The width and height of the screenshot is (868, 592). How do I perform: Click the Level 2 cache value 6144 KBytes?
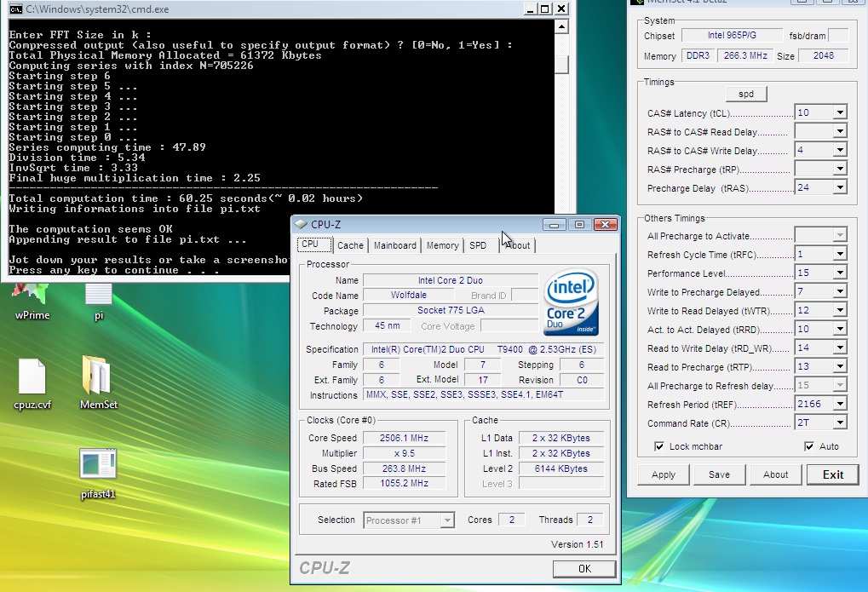pyautogui.click(x=560, y=468)
